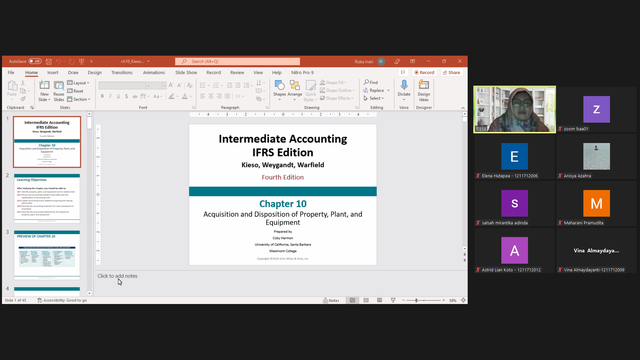This screenshot has width=640, height=360.
Task: Toggle Italic formatting
Action: click(110, 96)
